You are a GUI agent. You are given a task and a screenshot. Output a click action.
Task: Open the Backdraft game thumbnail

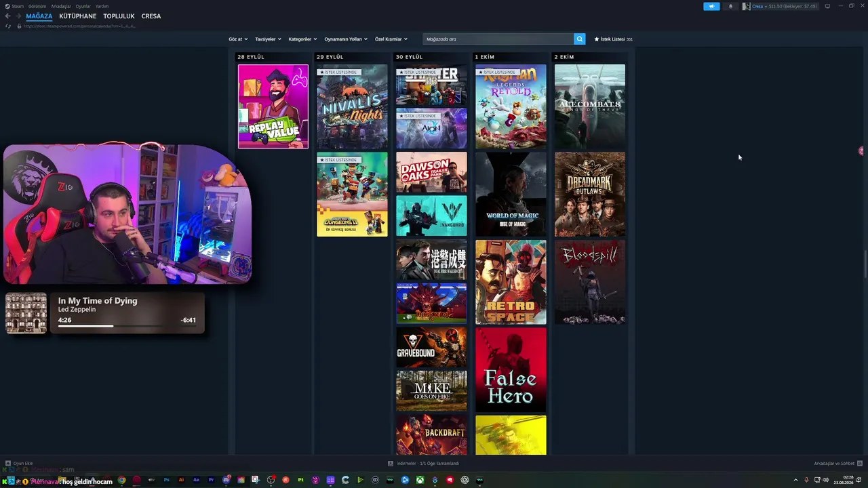pyautogui.click(x=431, y=434)
